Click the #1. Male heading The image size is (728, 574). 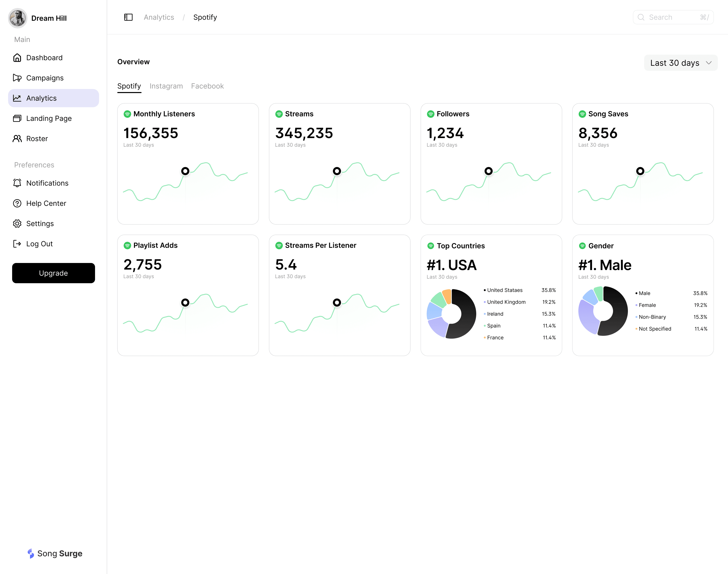(605, 265)
